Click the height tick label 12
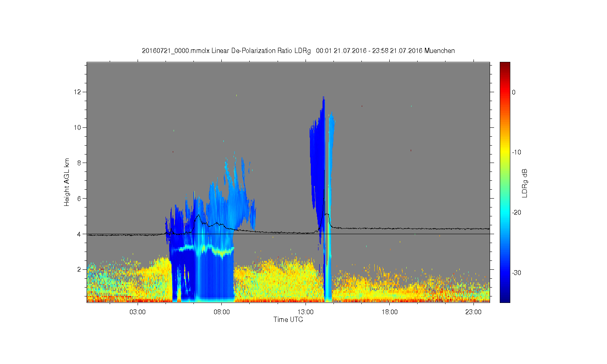 pyautogui.click(x=78, y=92)
